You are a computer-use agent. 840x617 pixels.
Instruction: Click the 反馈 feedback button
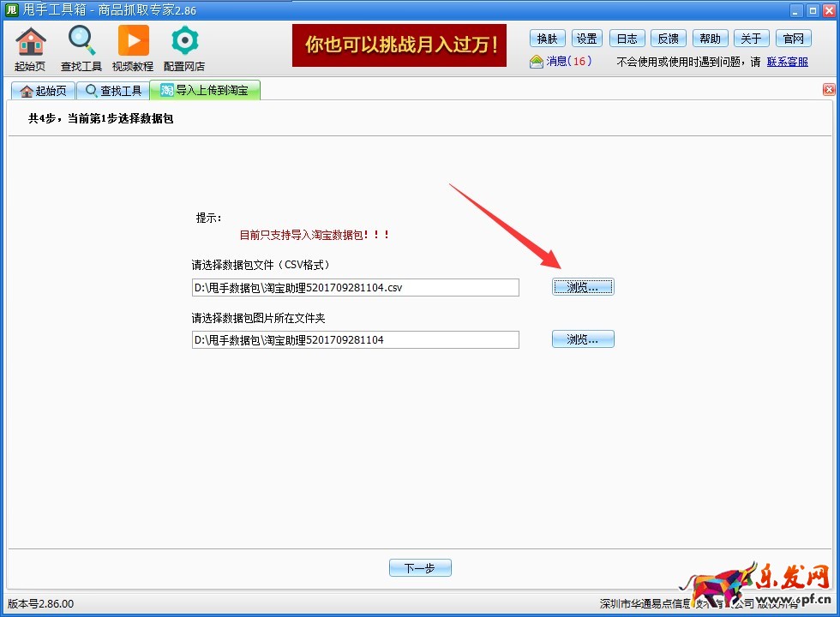pos(669,39)
